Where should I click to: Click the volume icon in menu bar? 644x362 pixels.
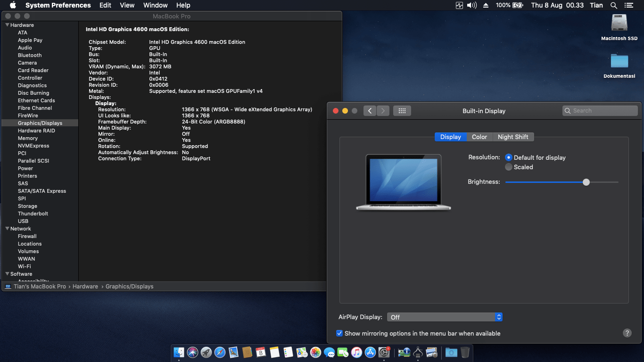coord(472,5)
